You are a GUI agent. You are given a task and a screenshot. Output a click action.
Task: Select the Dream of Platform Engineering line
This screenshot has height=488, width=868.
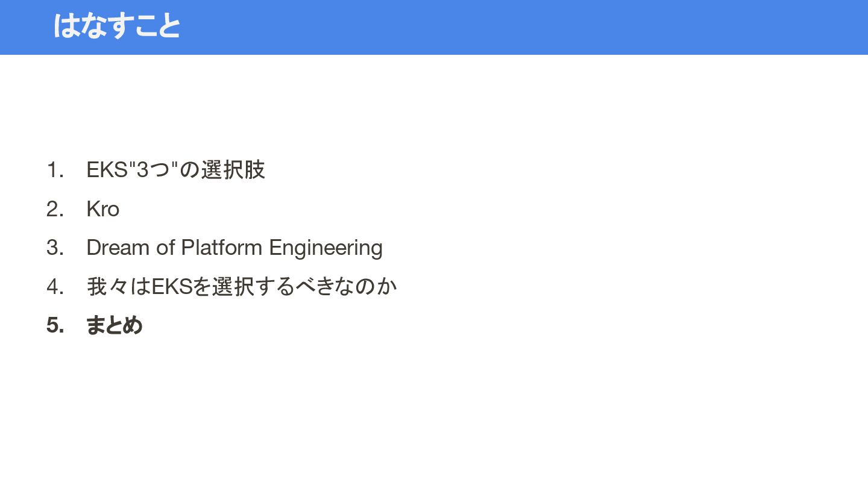(x=234, y=248)
